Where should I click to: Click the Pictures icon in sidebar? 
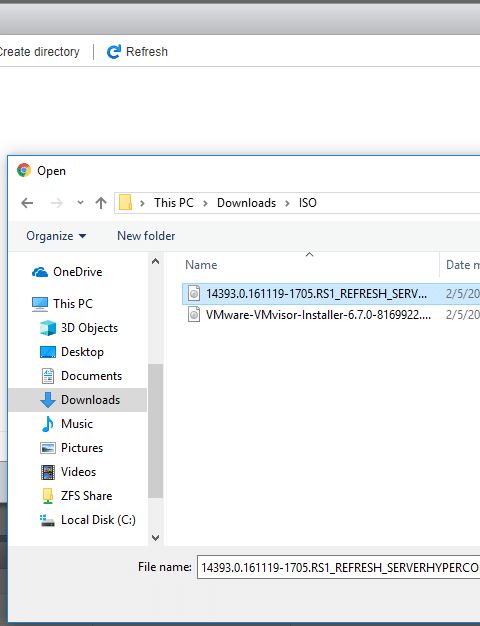click(x=48, y=448)
